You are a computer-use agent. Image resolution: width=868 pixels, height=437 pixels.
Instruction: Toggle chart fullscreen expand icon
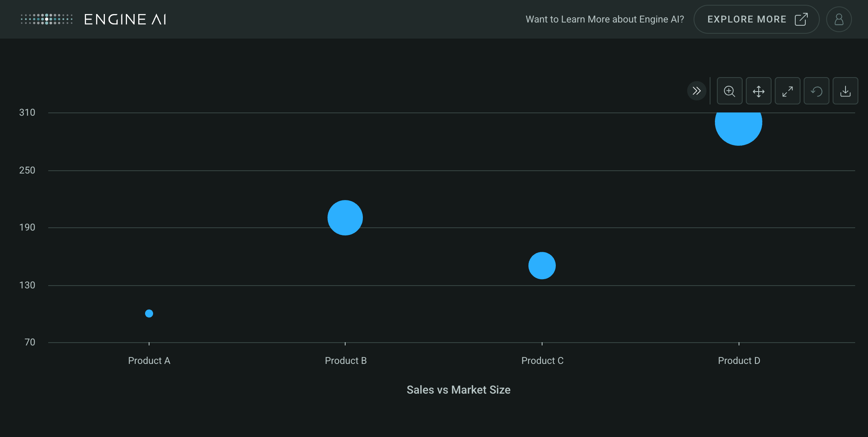(788, 91)
